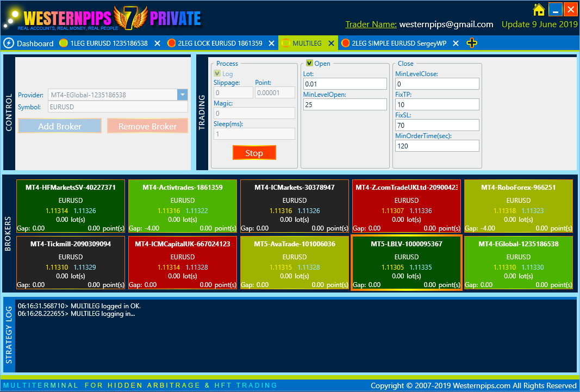The image size is (580, 392).
Task: Open the 2LEG SIMPLE EURUSD SergeyWP tab
Action: 399,43
